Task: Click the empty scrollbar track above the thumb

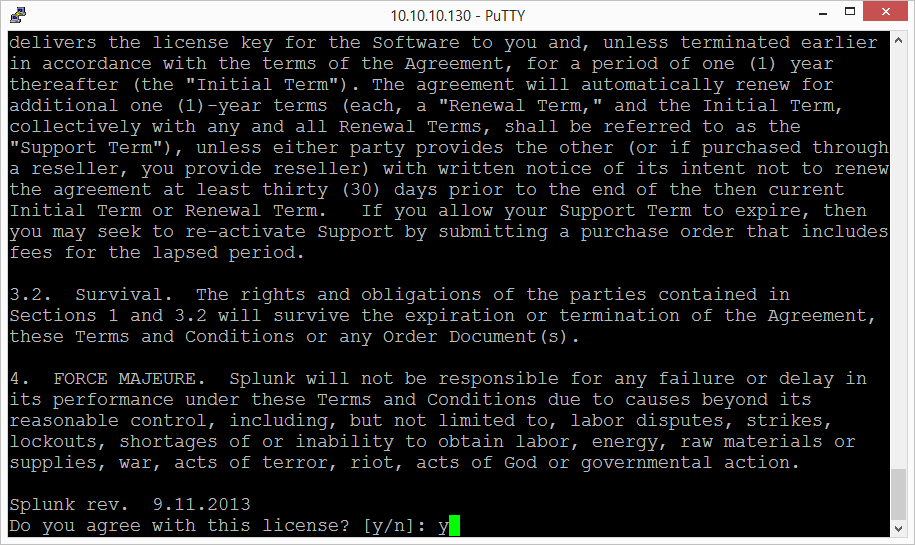Action: 899,259
